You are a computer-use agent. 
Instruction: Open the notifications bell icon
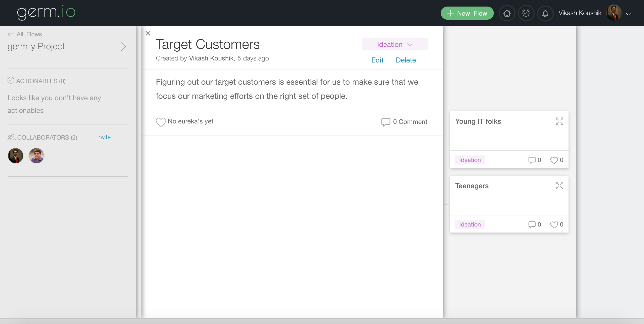tap(545, 13)
